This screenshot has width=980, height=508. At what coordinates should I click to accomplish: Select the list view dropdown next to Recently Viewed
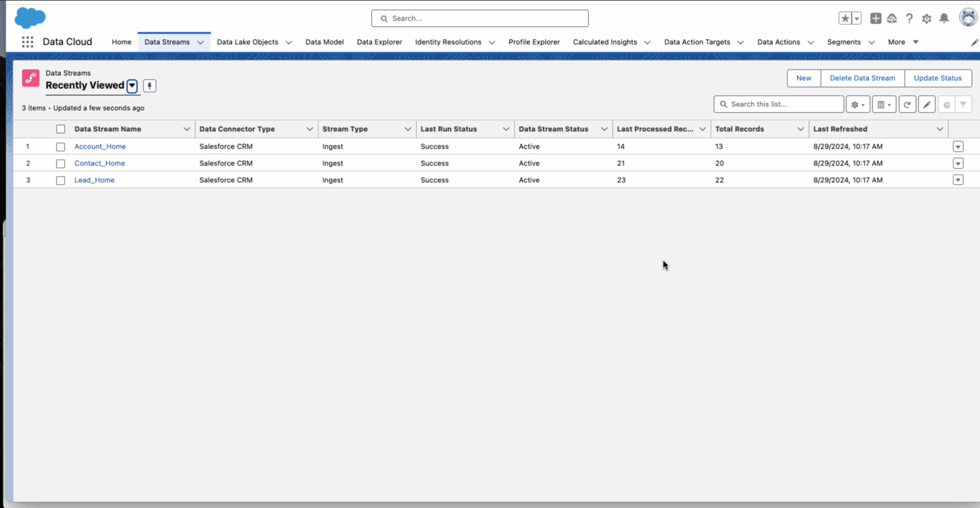click(x=132, y=86)
